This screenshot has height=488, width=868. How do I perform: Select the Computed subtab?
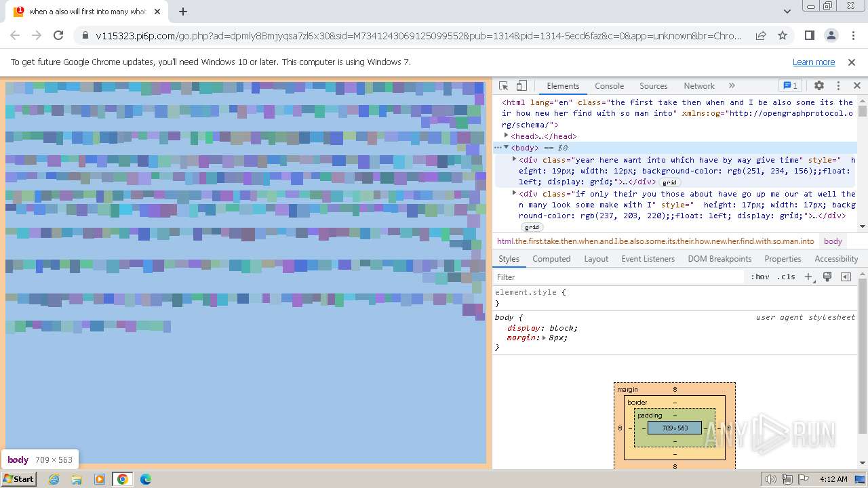(x=551, y=259)
